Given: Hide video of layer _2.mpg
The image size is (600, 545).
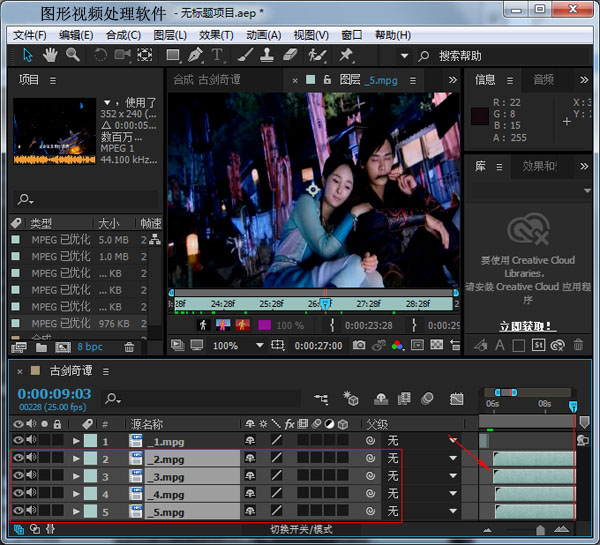Looking at the screenshot, I should pos(18,457).
